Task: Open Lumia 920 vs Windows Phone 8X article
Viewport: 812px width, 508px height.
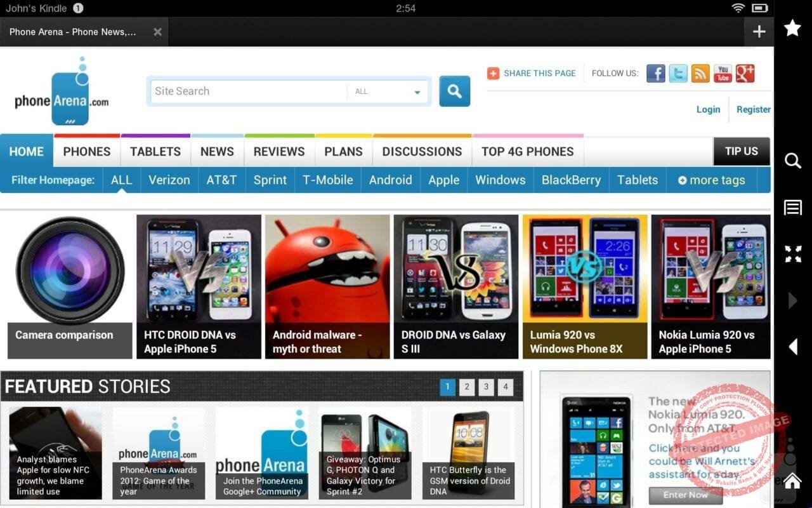Action: [x=585, y=286]
